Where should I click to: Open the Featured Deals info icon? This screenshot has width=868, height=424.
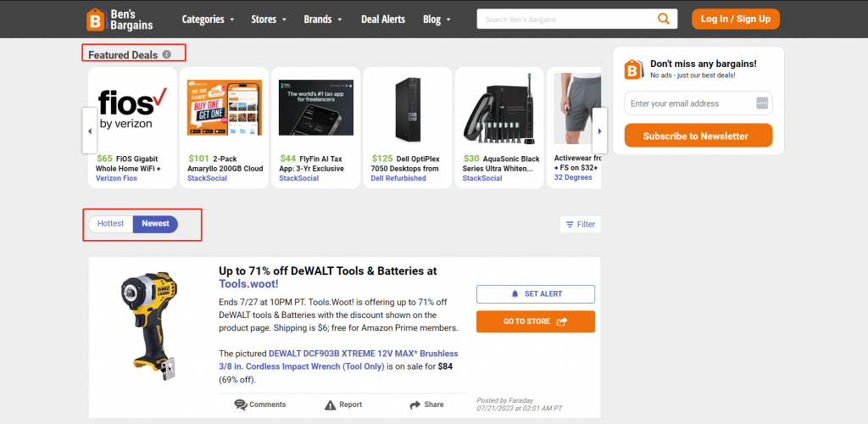pos(167,54)
